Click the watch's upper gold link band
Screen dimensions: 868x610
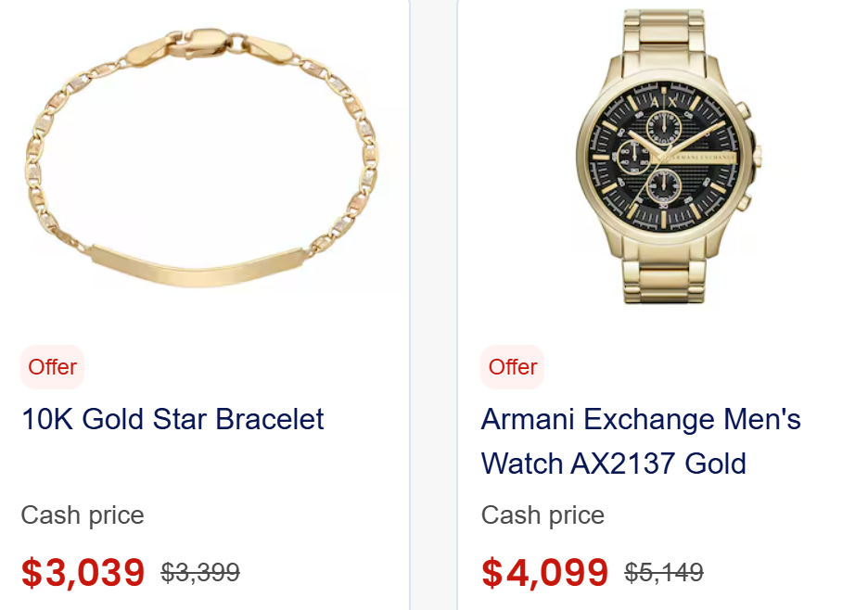(668, 37)
